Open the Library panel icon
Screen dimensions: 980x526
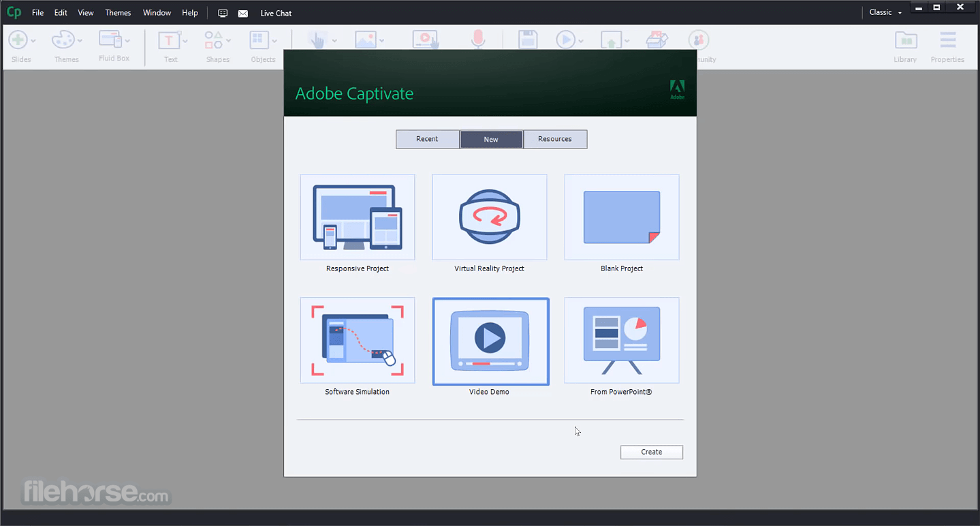[905, 40]
